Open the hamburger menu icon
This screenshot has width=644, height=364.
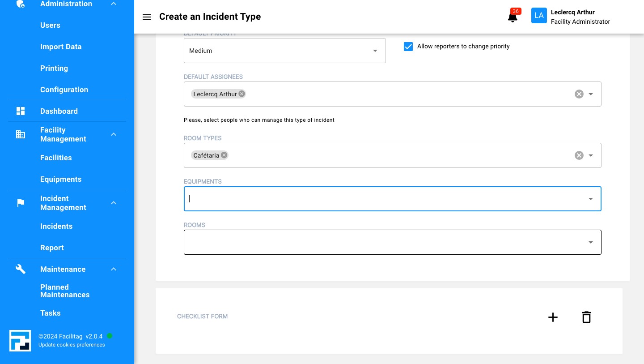point(147,17)
